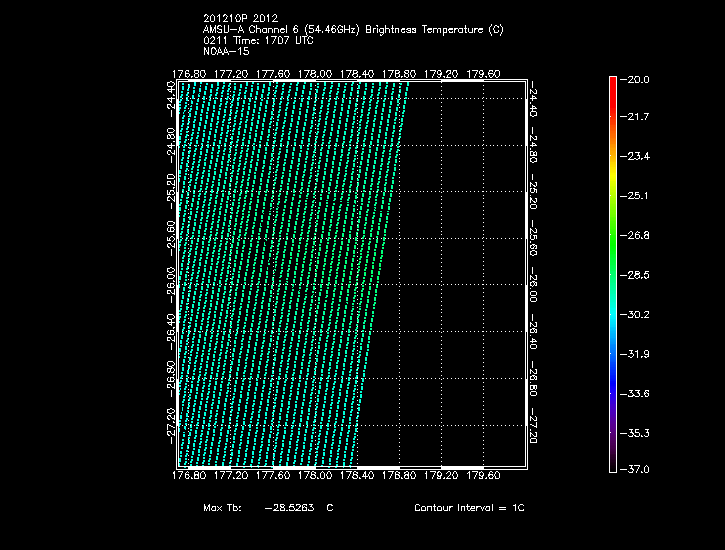Screen dimensions: 725x550
Task: Click the 201210P 2012 header text
Action: click(239, 20)
